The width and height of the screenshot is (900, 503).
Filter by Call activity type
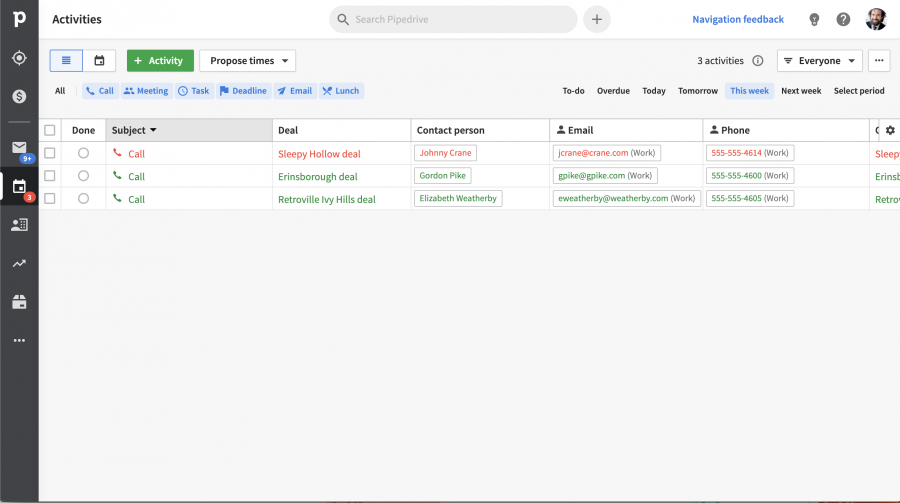[100, 91]
